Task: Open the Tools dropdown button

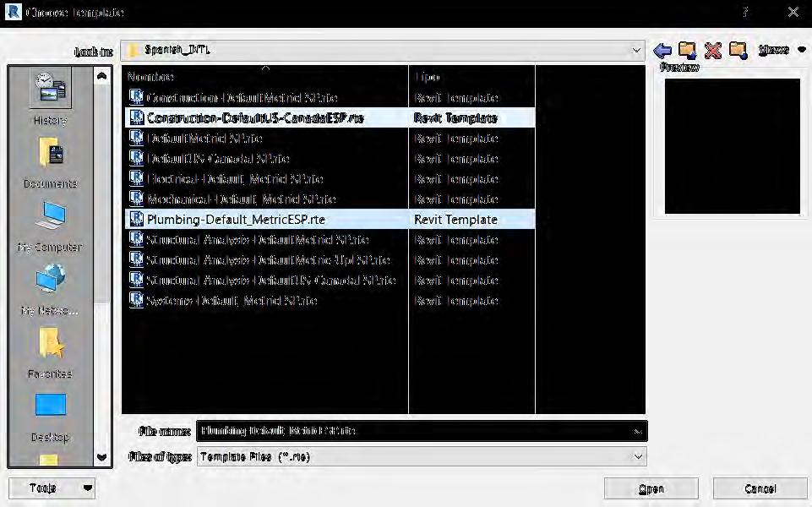Action: (x=52, y=488)
